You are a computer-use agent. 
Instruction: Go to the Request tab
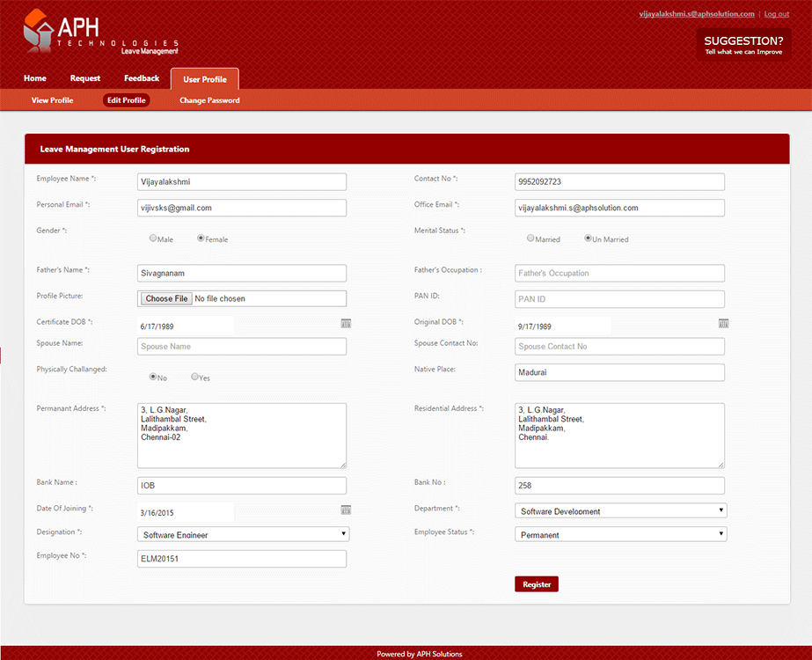[x=85, y=78]
